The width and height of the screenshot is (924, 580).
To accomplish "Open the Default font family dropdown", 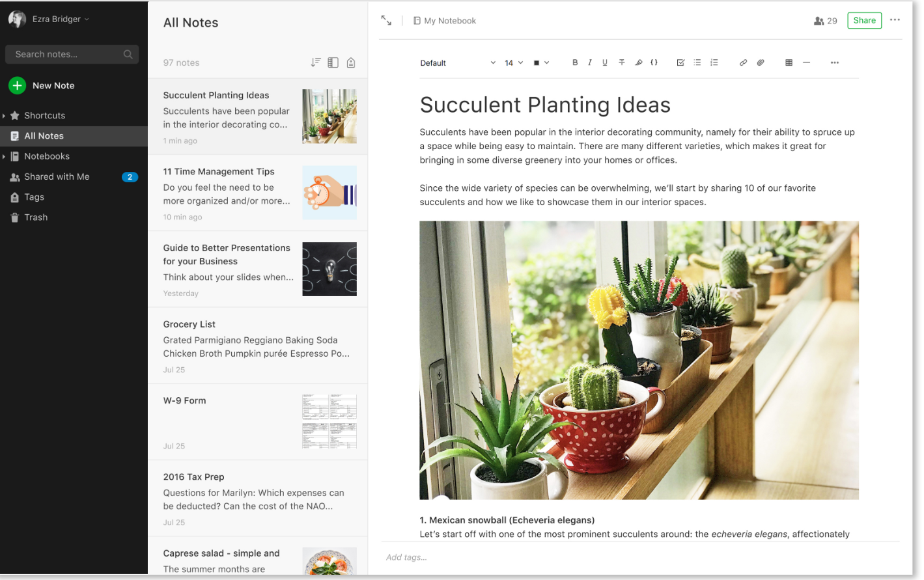I will pyautogui.click(x=458, y=63).
